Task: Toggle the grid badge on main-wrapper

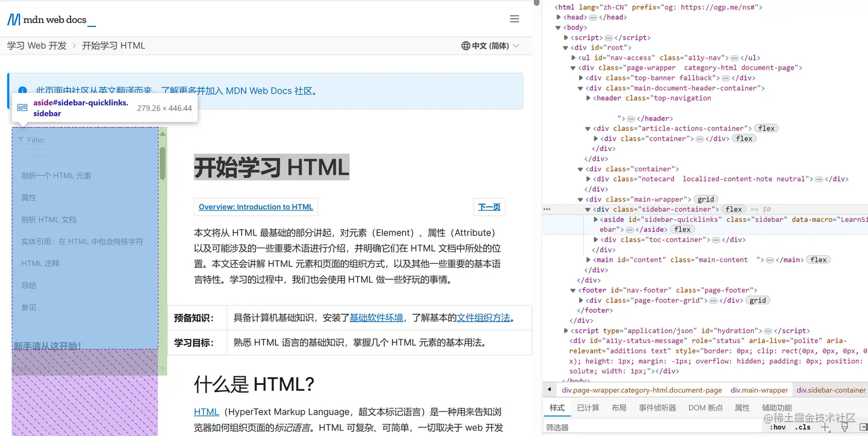Action: 706,199
